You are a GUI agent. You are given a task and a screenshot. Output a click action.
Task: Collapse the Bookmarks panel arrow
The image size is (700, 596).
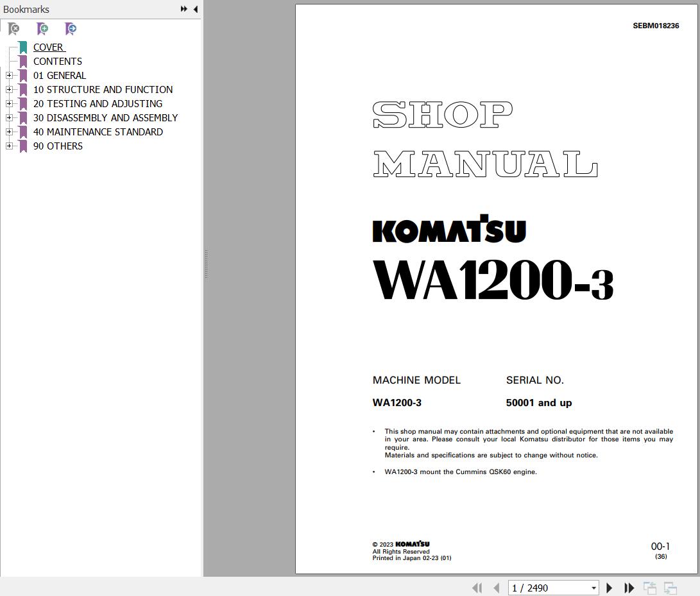(x=196, y=9)
